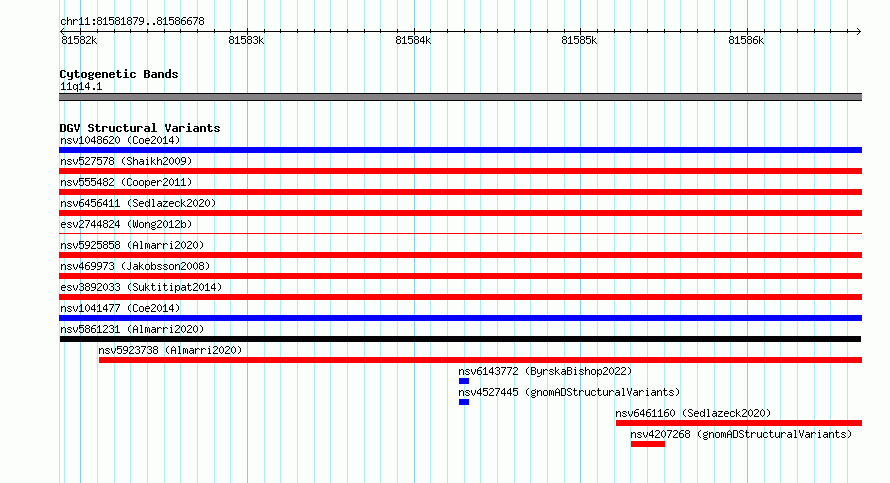Select the blue bar for nsv1048620
The width and height of the screenshot is (890, 483).
pos(460,150)
